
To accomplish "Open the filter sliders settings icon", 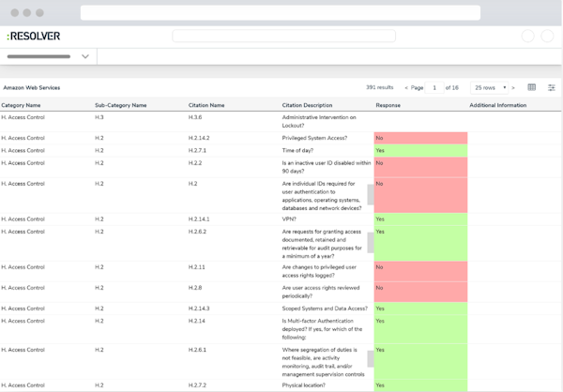I will click(x=552, y=87).
